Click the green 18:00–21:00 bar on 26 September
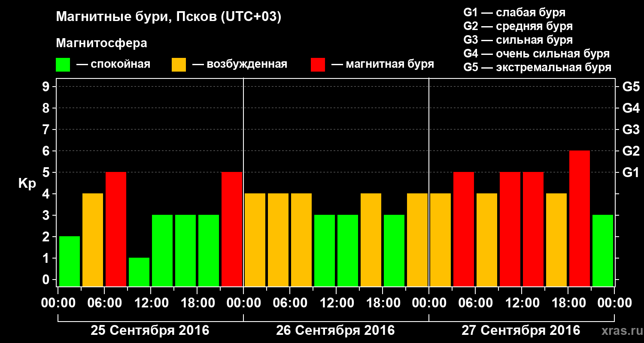The height and width of the screenshot is (343, 644). (394, 250)
